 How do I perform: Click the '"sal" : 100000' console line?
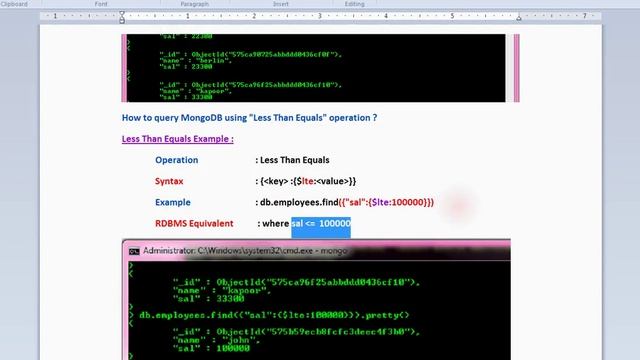tap(211, 348)
